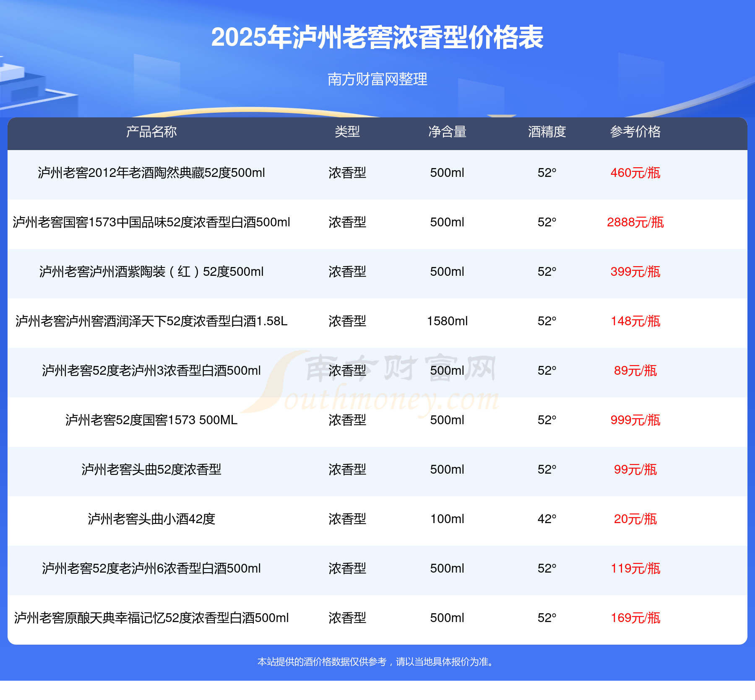Screen dimensions: 755x700
Task: Click the price 99元/瓶
Action: 635,469
